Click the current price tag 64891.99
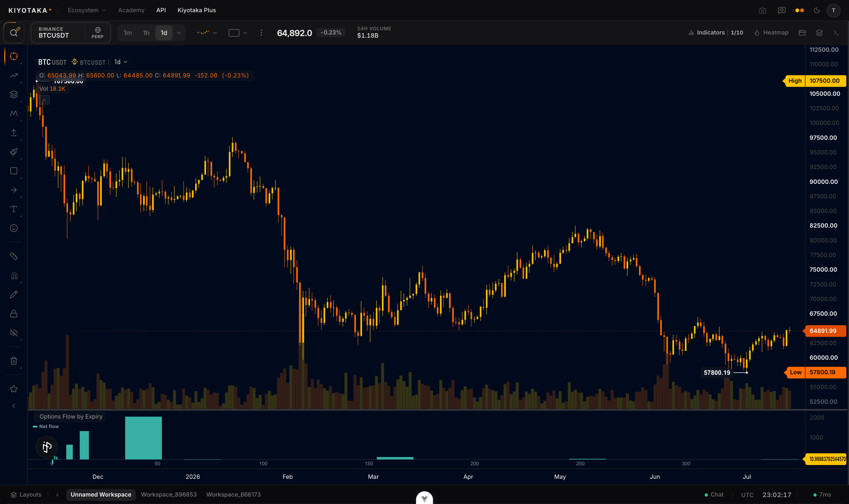 click(825, 331)
